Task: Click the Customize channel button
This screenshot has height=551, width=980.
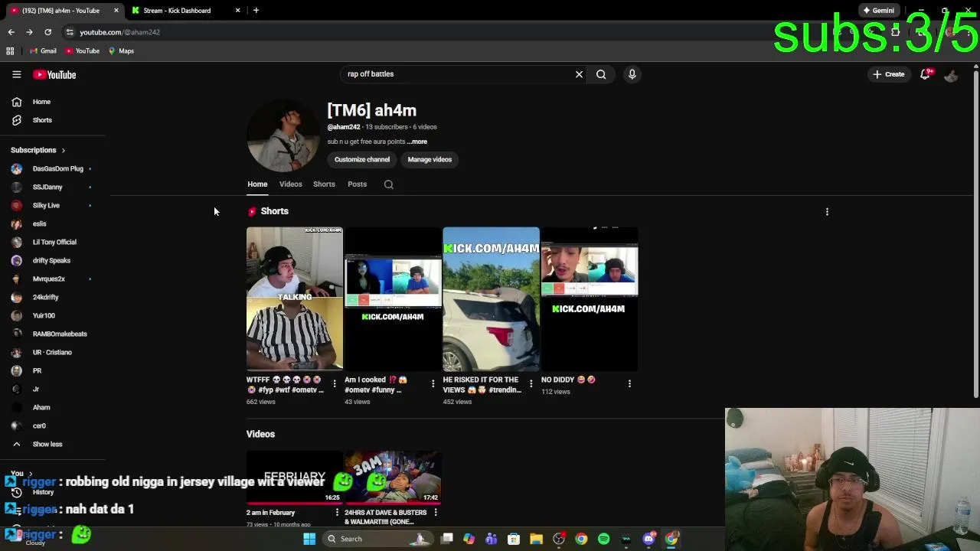Action: pos(362,160)
